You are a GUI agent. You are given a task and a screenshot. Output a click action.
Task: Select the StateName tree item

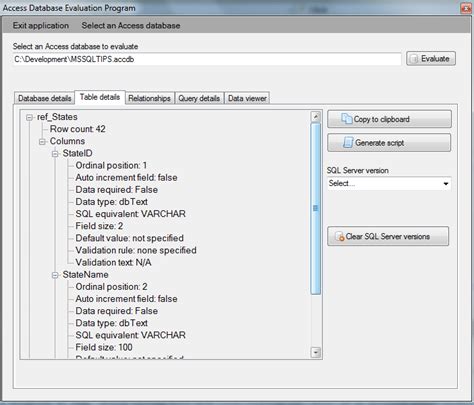pos(85,275)
